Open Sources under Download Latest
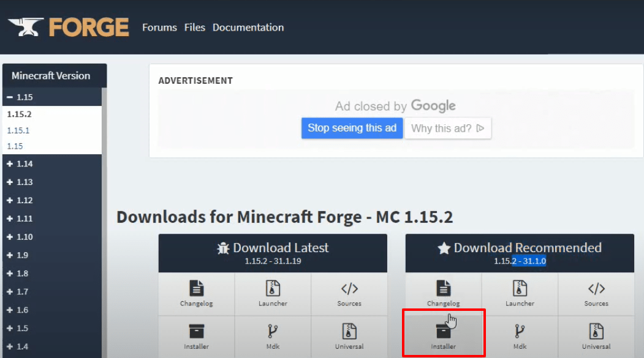This screenshot has height=358, width=644. click(x=349, y=294)
